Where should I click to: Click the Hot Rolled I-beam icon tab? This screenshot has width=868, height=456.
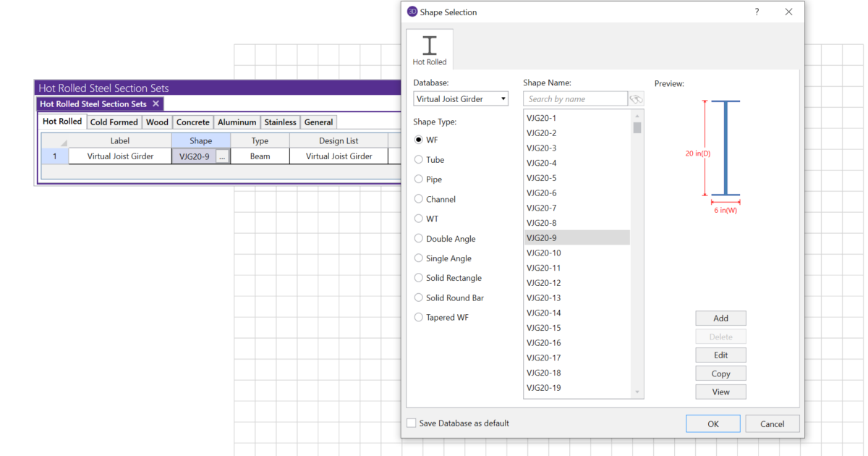(430, 49)
